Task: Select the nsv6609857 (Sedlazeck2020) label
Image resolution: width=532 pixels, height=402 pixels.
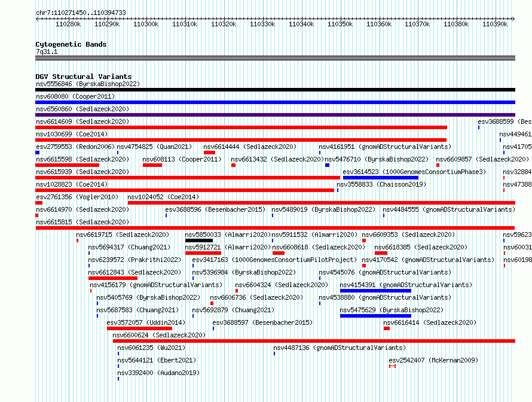Action: [482, 159]
